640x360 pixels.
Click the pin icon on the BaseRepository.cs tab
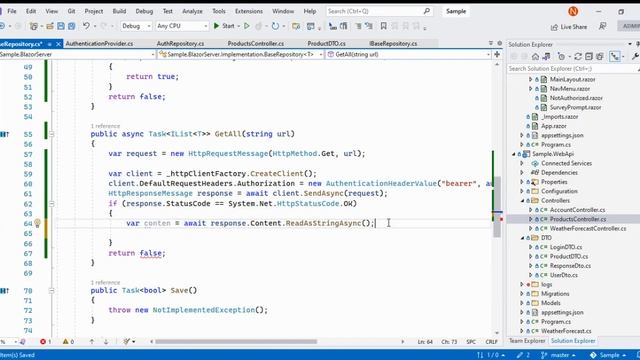(x=49, y=44)
